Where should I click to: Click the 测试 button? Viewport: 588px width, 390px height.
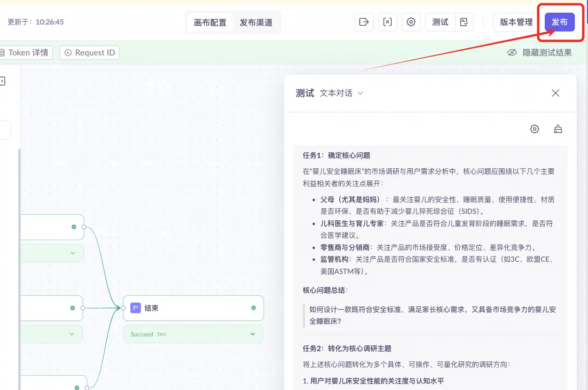coord(440,22)
